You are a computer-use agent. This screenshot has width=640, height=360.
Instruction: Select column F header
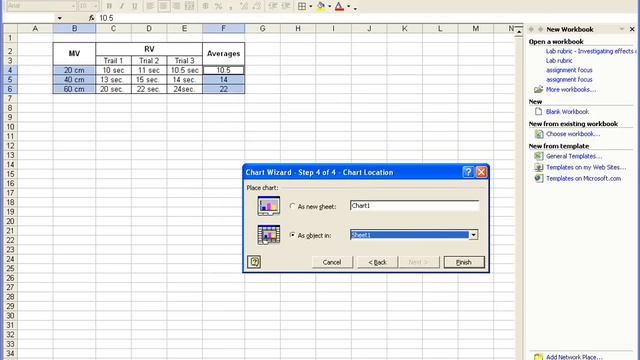[223, 29]
